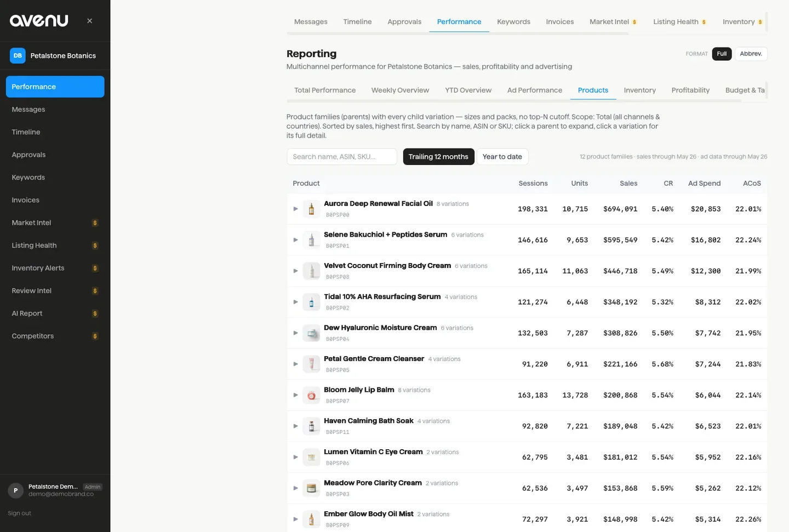Click Velvet Coconut Body Cream thumbnail

pos(311,271)
